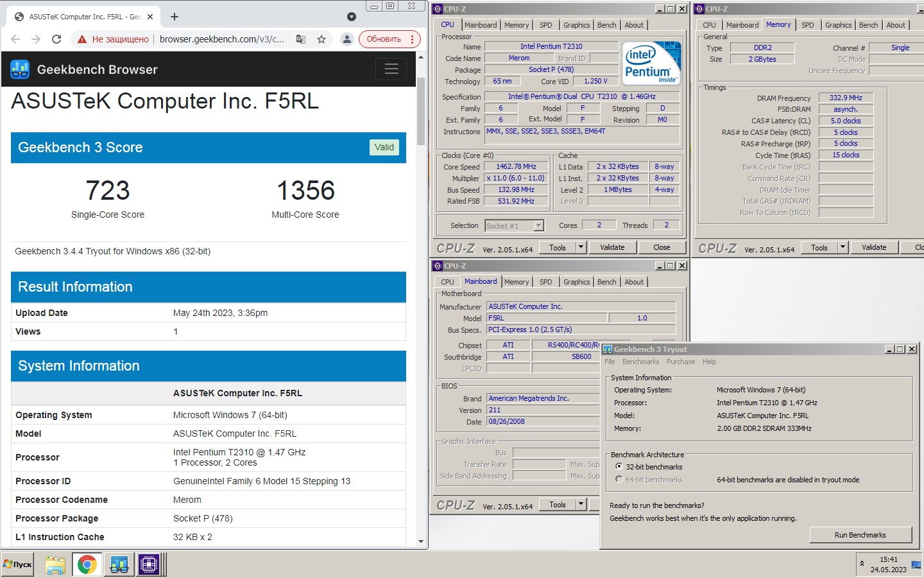Bookmark this page with the star icon
Screen dimensions: 924x578
(x=321, y=39)
